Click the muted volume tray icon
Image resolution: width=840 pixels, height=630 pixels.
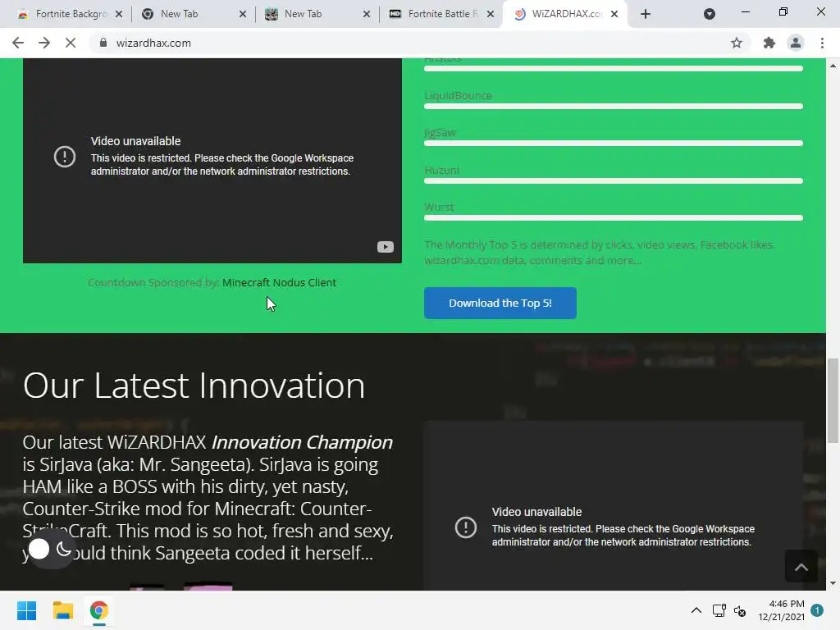point(740,610)
